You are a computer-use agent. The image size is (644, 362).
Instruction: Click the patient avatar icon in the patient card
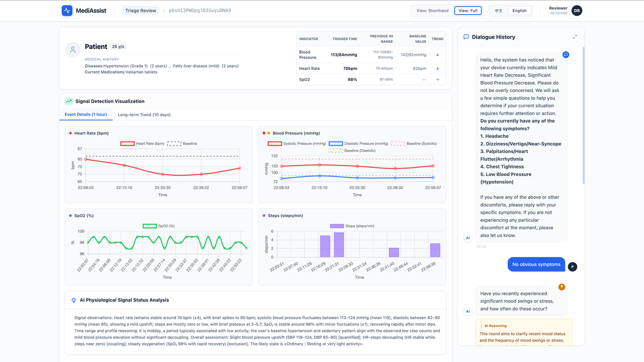click(72, 50)
